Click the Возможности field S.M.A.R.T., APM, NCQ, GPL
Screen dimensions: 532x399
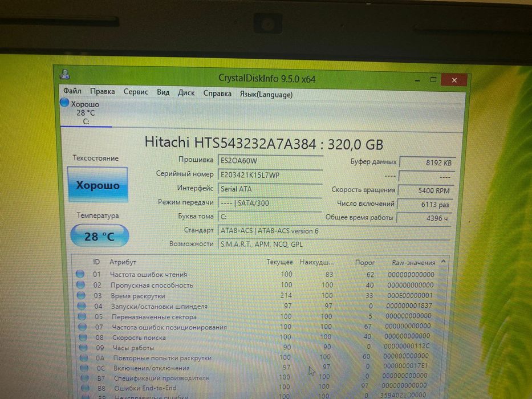point(334,245)
